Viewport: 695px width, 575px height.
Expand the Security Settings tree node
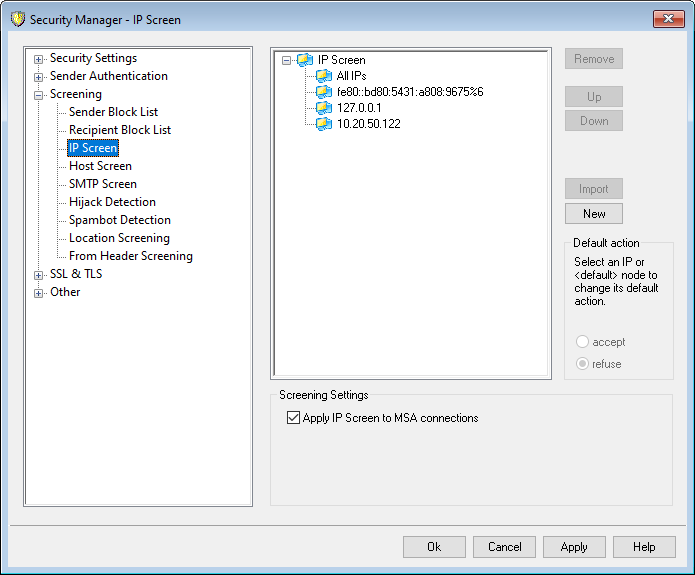(x=39, y=59)
